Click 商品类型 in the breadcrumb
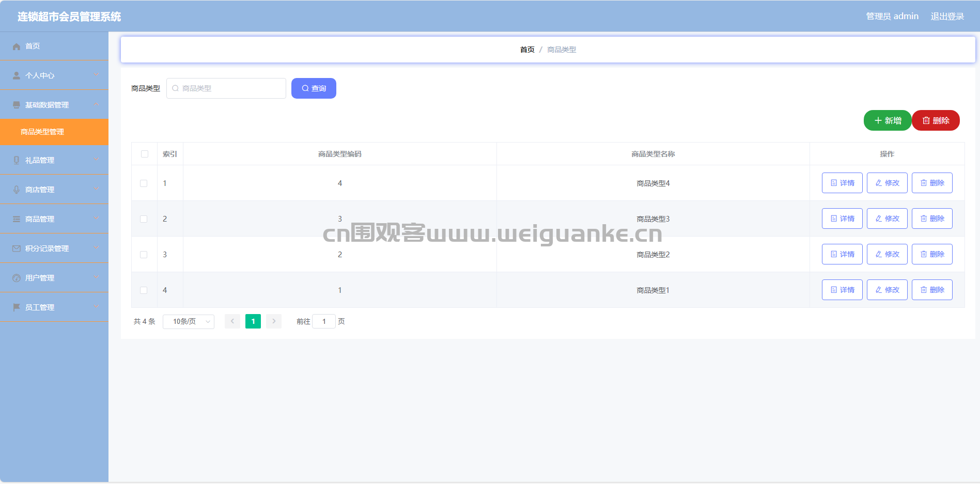This screenshot has height=484, width=980. coord(562,50)
